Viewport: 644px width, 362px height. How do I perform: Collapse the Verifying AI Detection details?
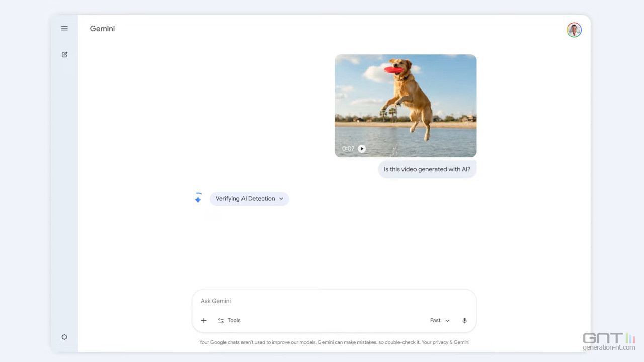click(x=281, y=198)
